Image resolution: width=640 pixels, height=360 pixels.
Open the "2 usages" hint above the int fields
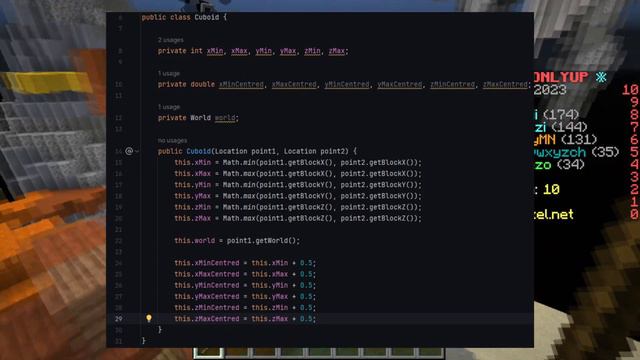pyautogui.click(x=171, y=40)
